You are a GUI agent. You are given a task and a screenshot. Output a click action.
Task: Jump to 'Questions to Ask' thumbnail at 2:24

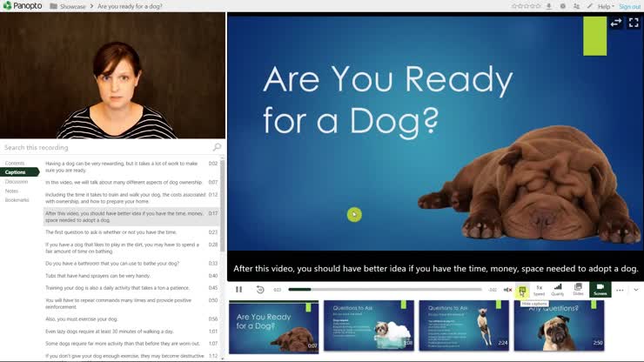[x=464, y=325]
